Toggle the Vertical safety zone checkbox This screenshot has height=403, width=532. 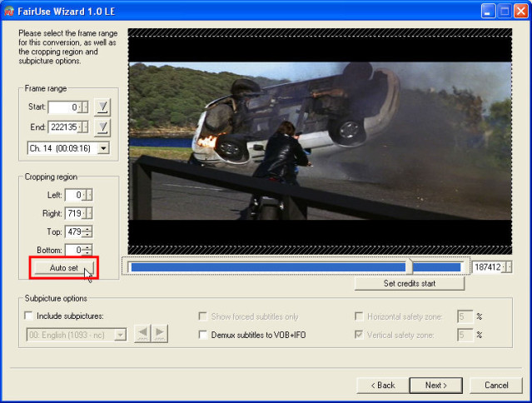pyautogui.click(x=359, y=335)
